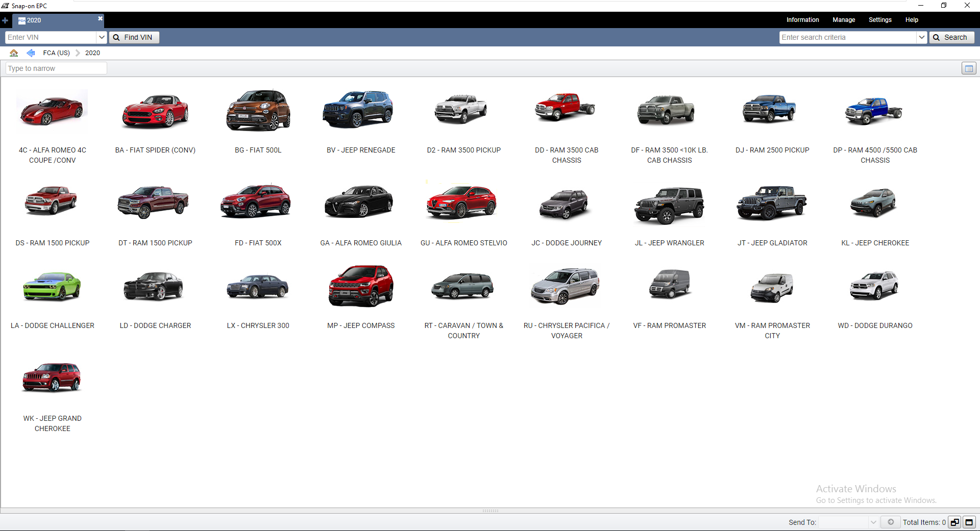Screen dimensions: 980x531
Task: Click the 'JL - JEEP WRANGLER' label
Action: point(669,243)
